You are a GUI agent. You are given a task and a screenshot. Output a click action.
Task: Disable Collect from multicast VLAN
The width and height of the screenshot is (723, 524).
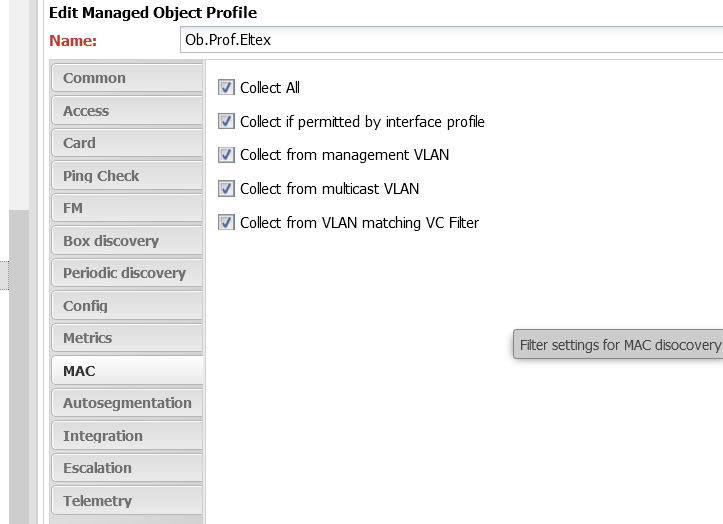pyautogui.click(x=226, y=189)
